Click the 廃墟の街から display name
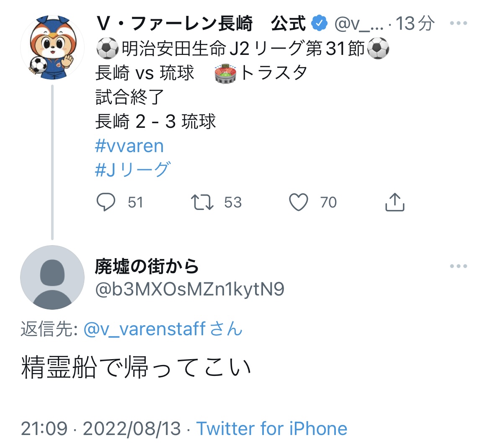 [x=147, y=266]
